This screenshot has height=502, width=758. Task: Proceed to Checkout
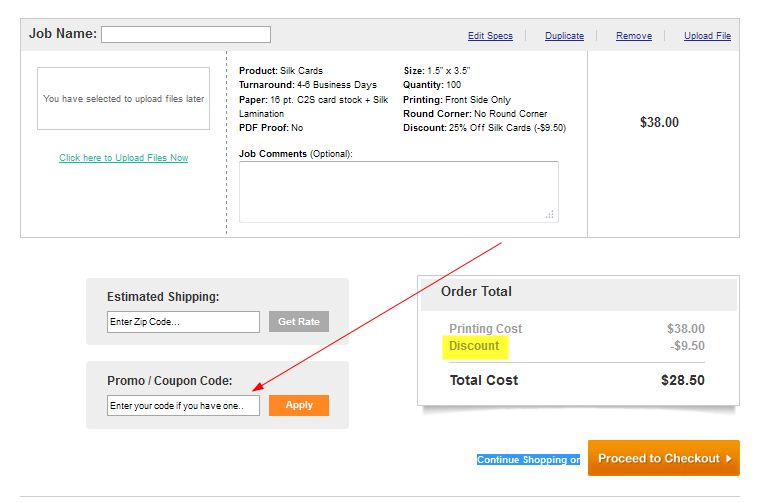tap(664, 458)
